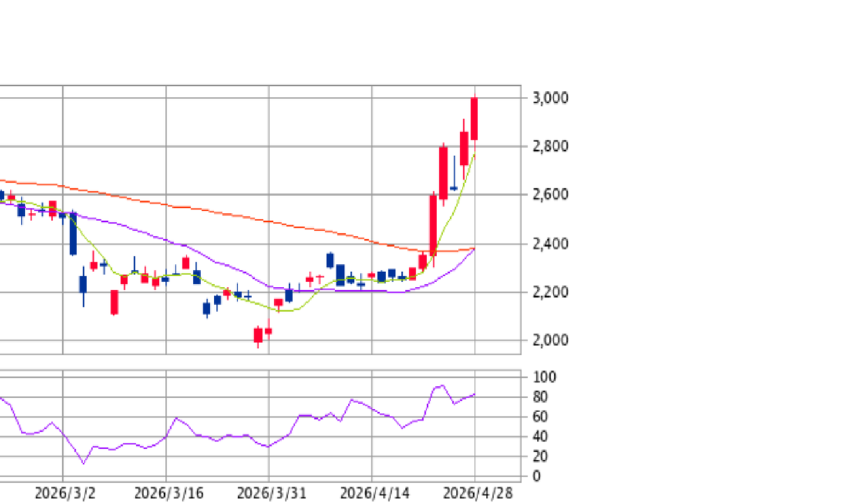Image resolution: width=858 pixels, height=504 pixels.
Task: Click the 2026/4/14 date label
Action: 375,494
